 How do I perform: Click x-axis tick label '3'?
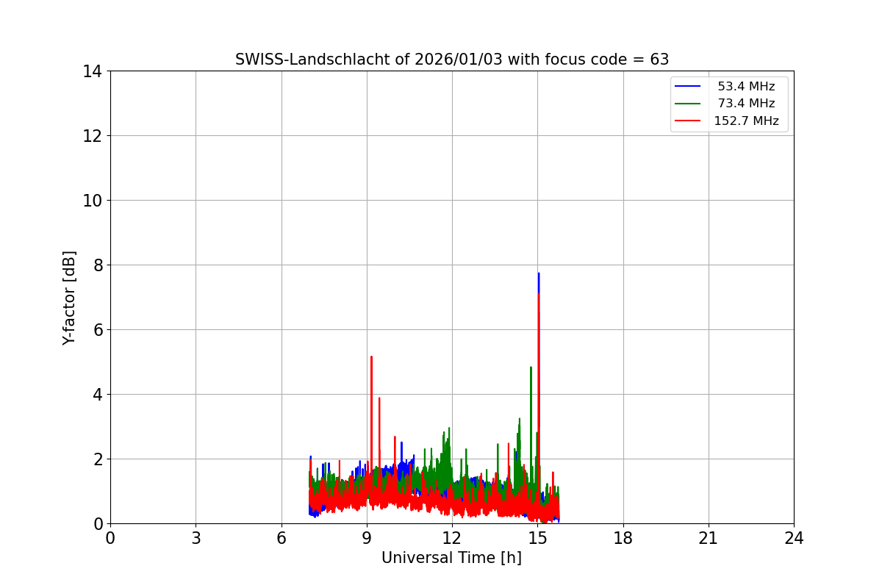(x=196, y=538)
